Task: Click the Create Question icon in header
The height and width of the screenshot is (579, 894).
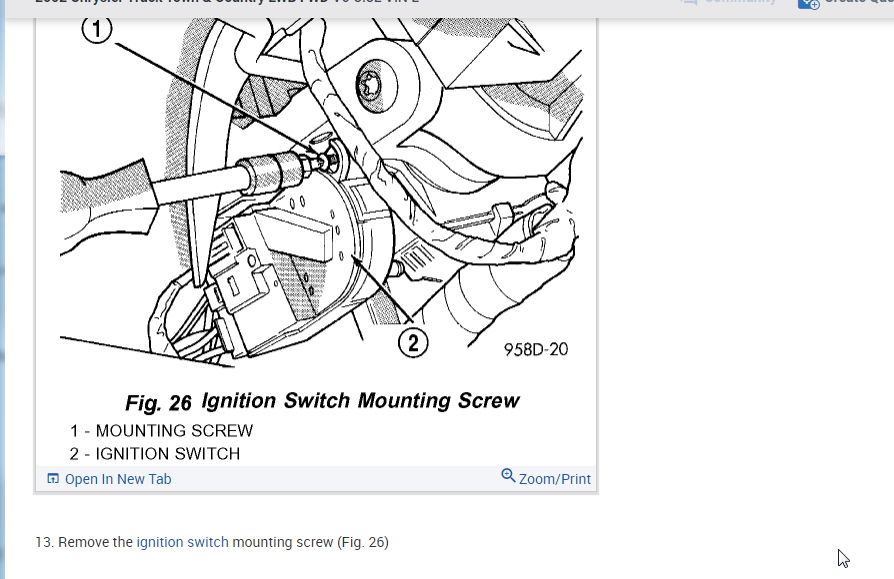Action: (808, 3)
